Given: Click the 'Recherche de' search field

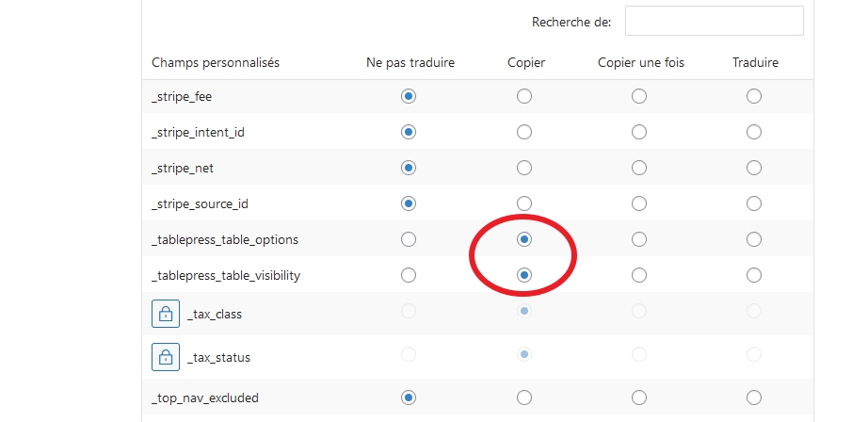Looking at the screenshot, I should (x=715, y=21).
